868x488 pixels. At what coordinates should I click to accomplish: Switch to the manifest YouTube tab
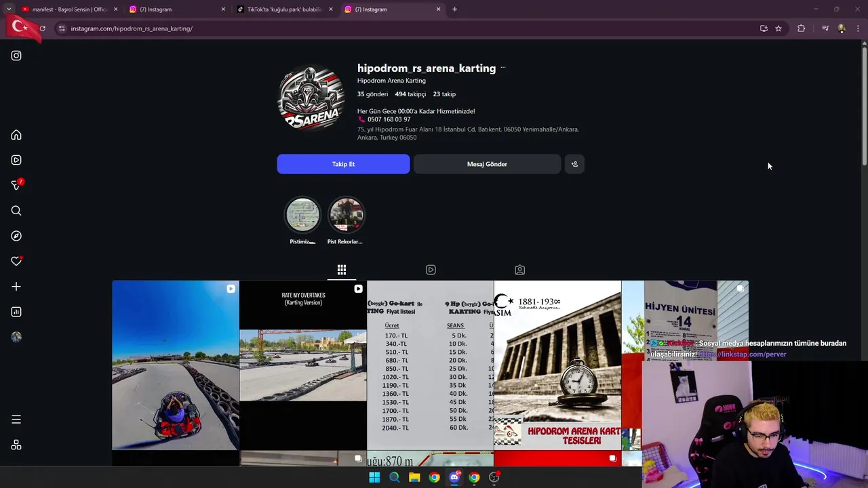[x=68, y=9]
